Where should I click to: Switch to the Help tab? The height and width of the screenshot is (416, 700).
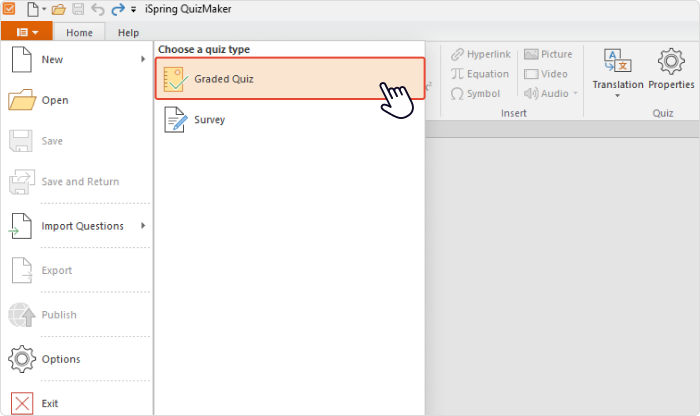(129, 33)
